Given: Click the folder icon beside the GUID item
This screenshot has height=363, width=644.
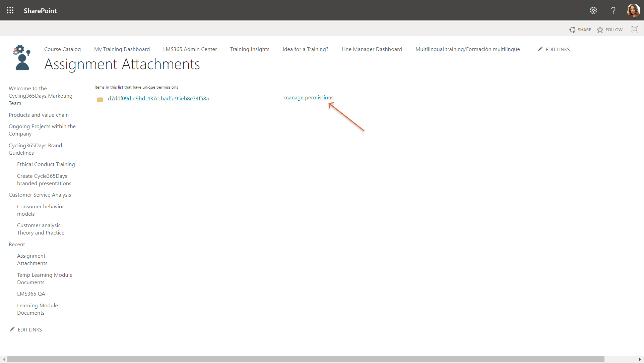Looking at the screenshot, I should 100,99.
